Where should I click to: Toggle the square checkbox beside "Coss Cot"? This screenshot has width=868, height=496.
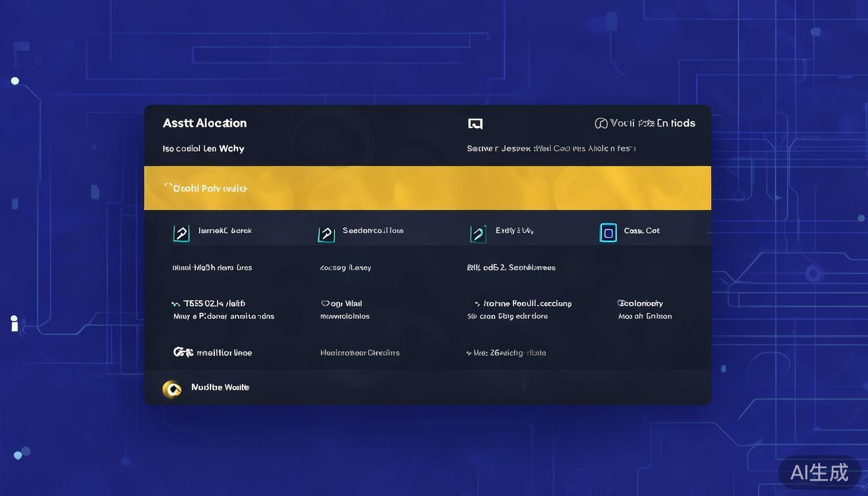[x=608, y=232]
